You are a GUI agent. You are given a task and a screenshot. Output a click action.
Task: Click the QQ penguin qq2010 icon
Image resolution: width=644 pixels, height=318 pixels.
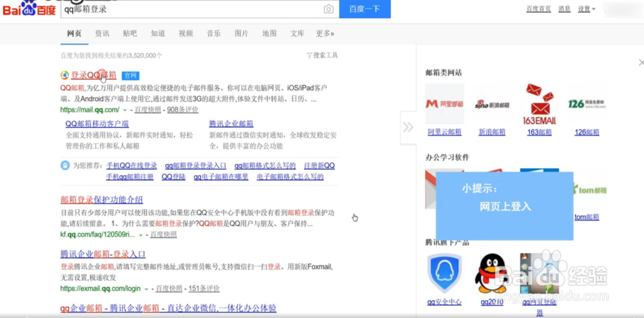pos(491,274)
